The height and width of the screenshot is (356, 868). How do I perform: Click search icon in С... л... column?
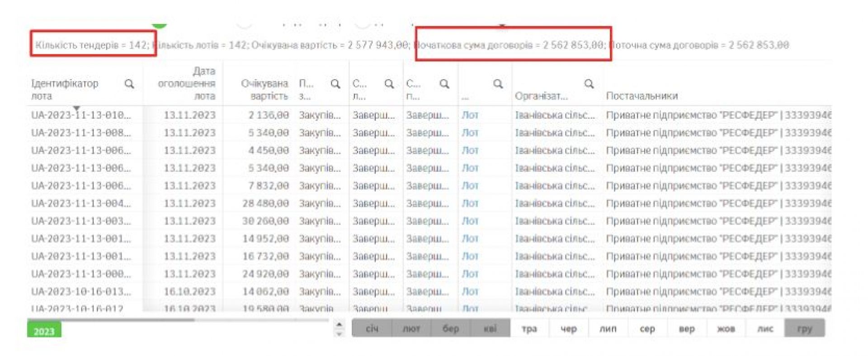click(x=389, y=84)
